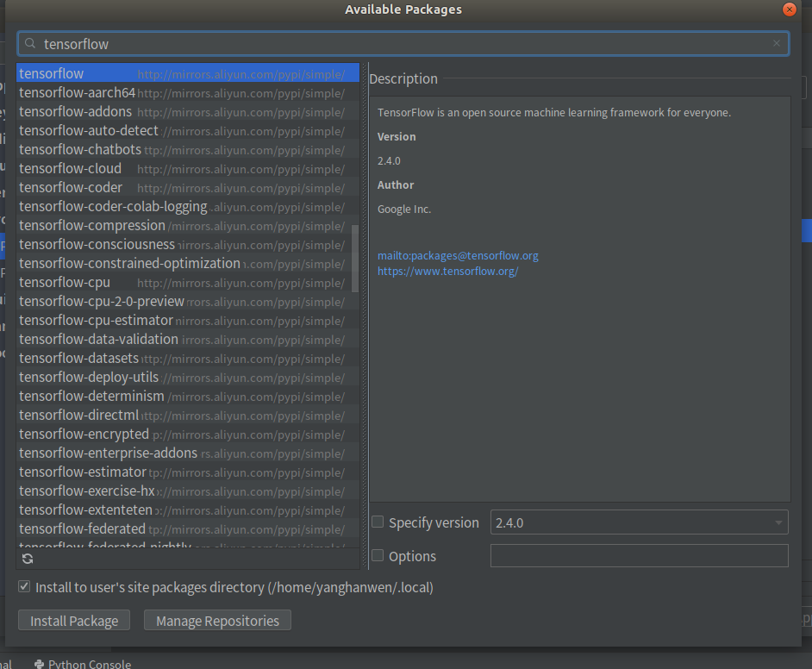Choose tensorflow-directml package
812x669 pixels.
[x=188, y=416]
